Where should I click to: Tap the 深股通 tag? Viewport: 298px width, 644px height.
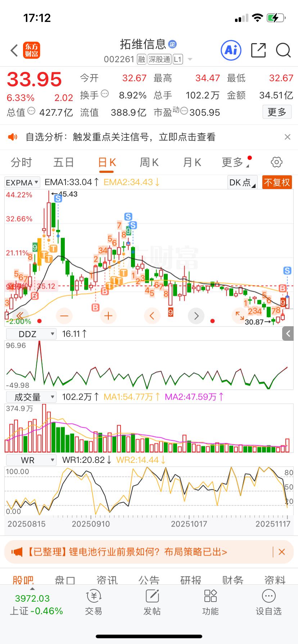[x=159, y=59]
